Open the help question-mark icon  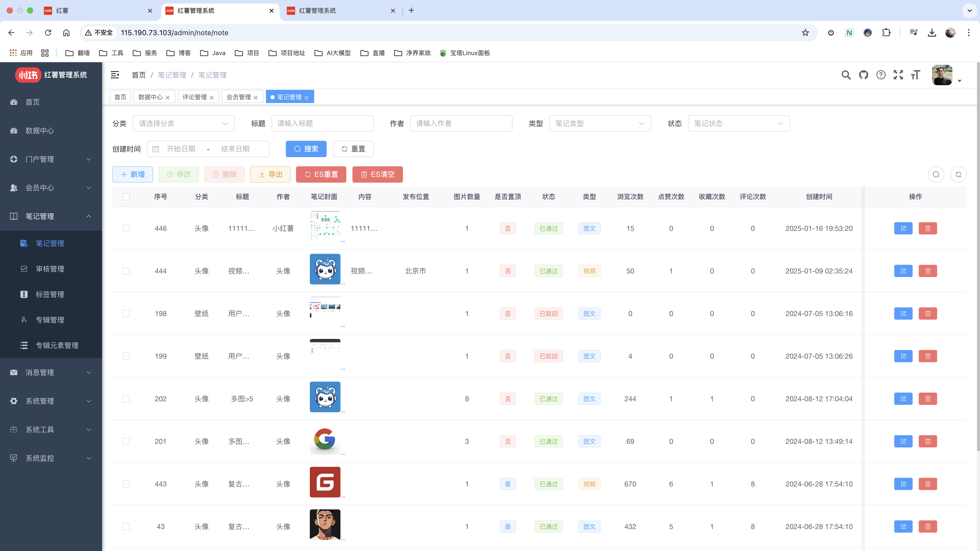pos(881,75)
